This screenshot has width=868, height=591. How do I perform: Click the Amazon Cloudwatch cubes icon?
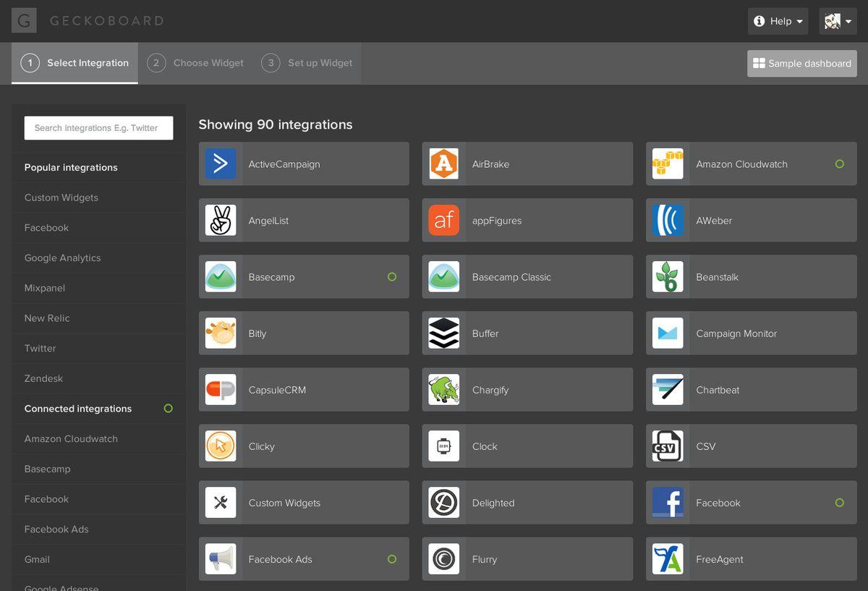668,164
